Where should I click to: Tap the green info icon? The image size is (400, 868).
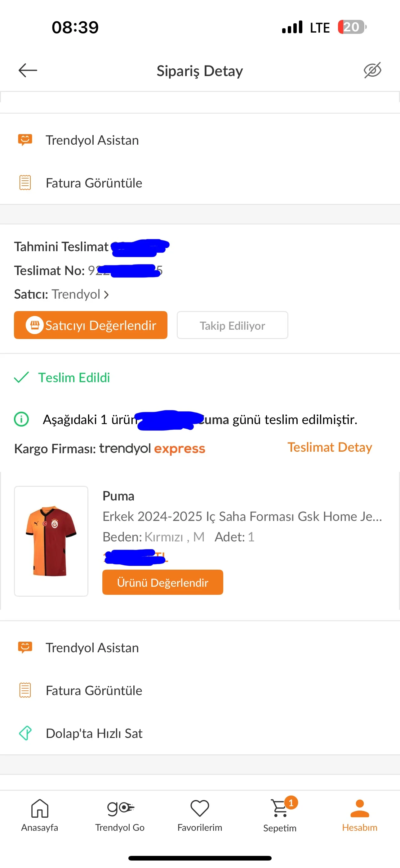21,419
